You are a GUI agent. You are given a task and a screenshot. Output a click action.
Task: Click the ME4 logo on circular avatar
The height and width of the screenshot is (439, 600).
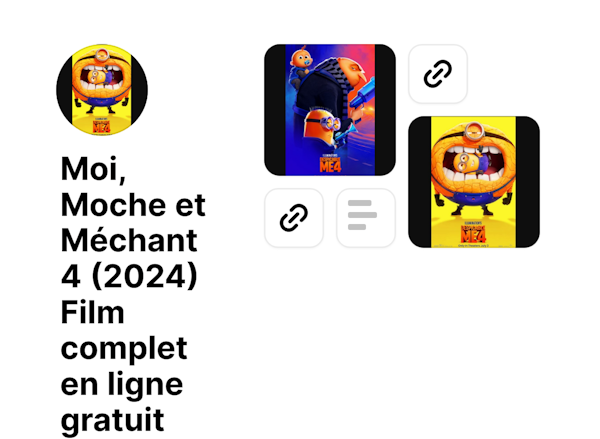[x=101, y=126]
